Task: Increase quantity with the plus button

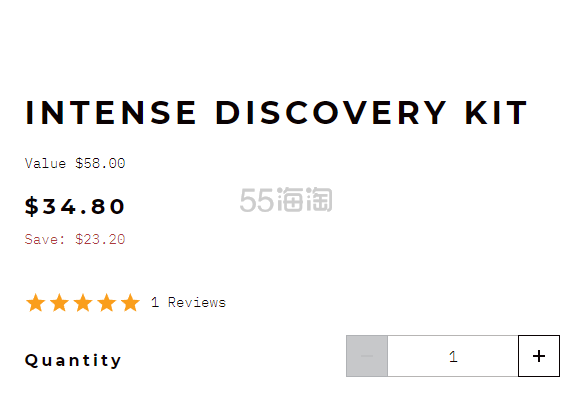Action: 539,356
